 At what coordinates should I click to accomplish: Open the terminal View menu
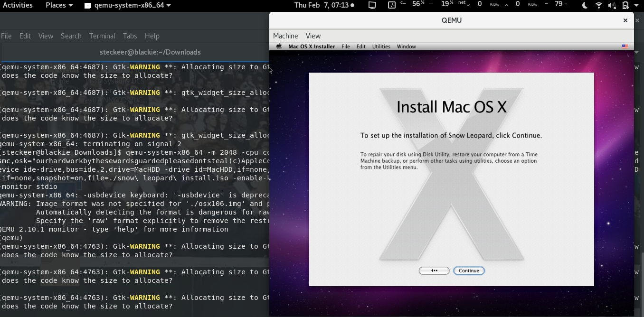click(x=46, y=36)
